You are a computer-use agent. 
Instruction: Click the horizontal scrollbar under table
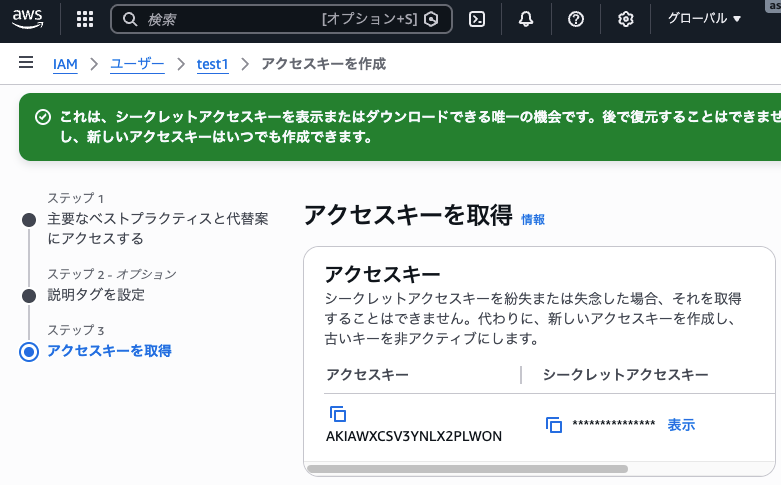pyautogui.click(x=468, y=469)
